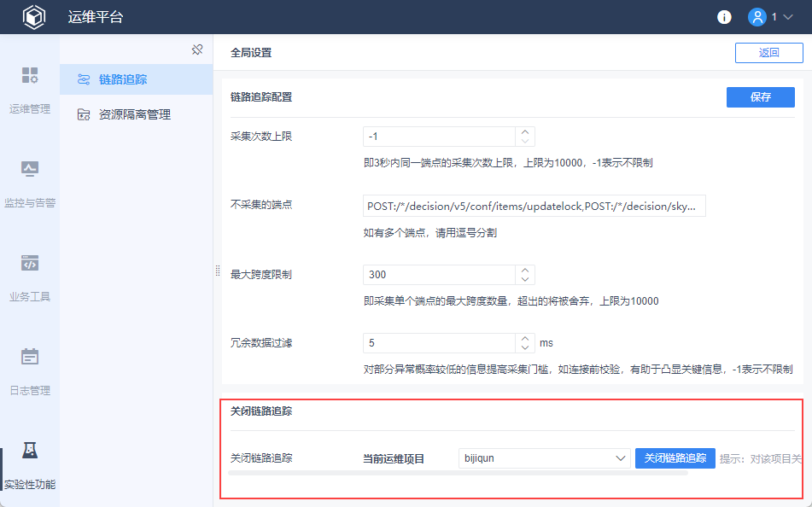The image size is (812, 507).
Task: Open 业务工具 from the left navigation
Action: coord(30,277)
